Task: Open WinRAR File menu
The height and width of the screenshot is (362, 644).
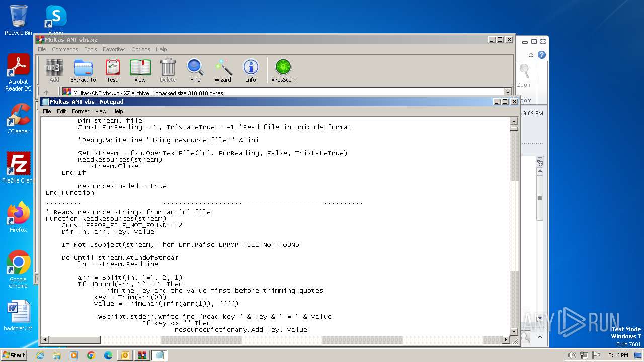Action: 42,49
